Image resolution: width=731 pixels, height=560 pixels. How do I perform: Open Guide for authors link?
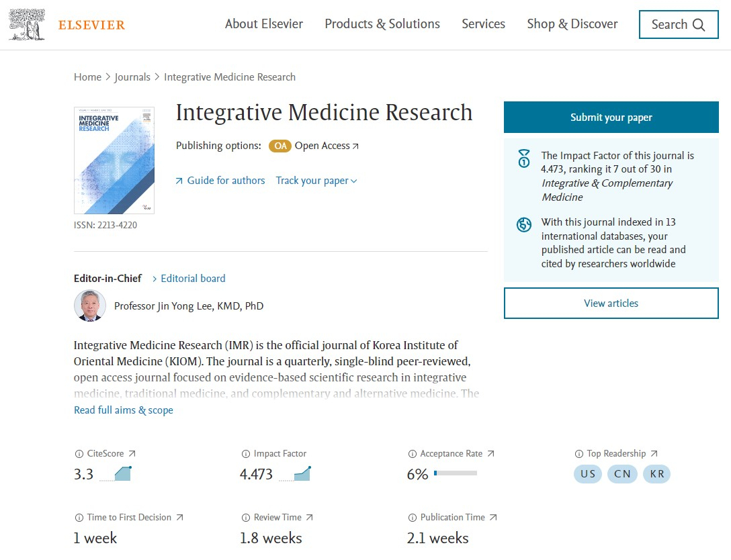pyautogui.click(x=226, y=181)
